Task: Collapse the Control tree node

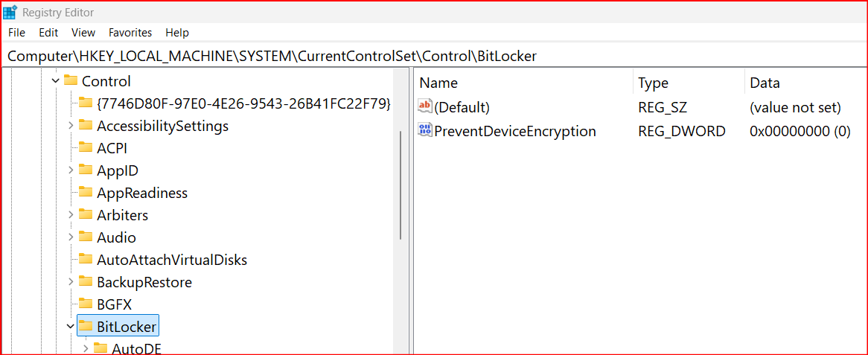Action: [55, 81]
